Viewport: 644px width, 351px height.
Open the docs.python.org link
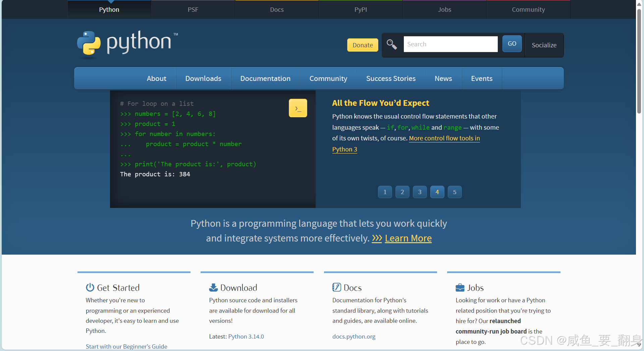354,337
